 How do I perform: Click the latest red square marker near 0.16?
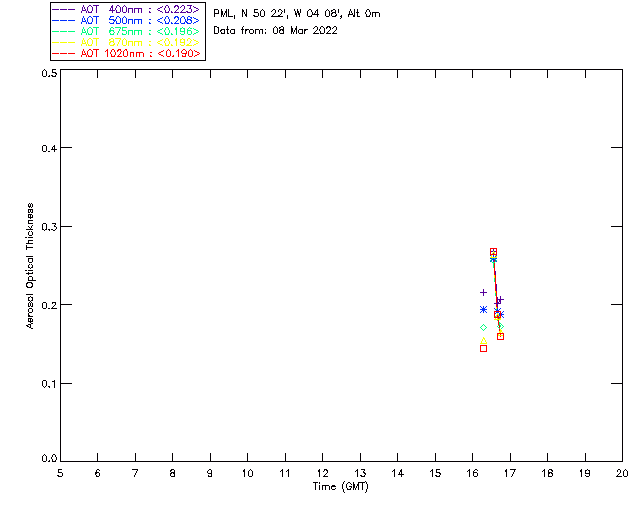click(x=500, y=336)
